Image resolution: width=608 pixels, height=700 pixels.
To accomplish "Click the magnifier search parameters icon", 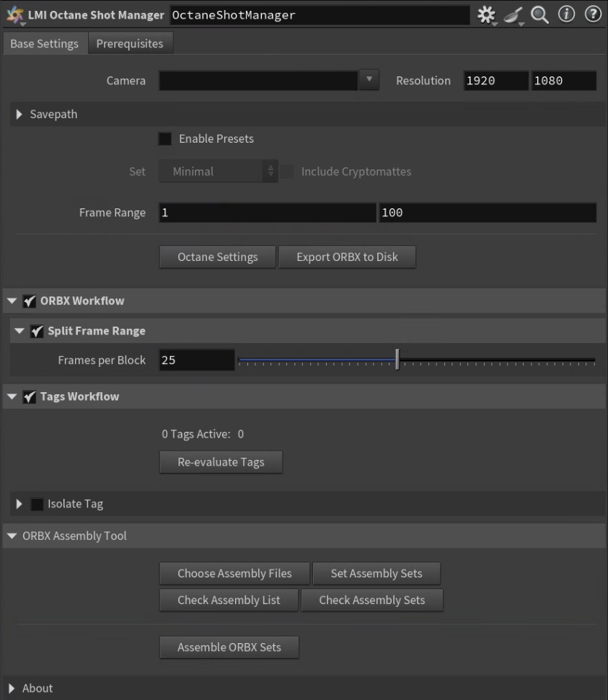I will point(539,14).
